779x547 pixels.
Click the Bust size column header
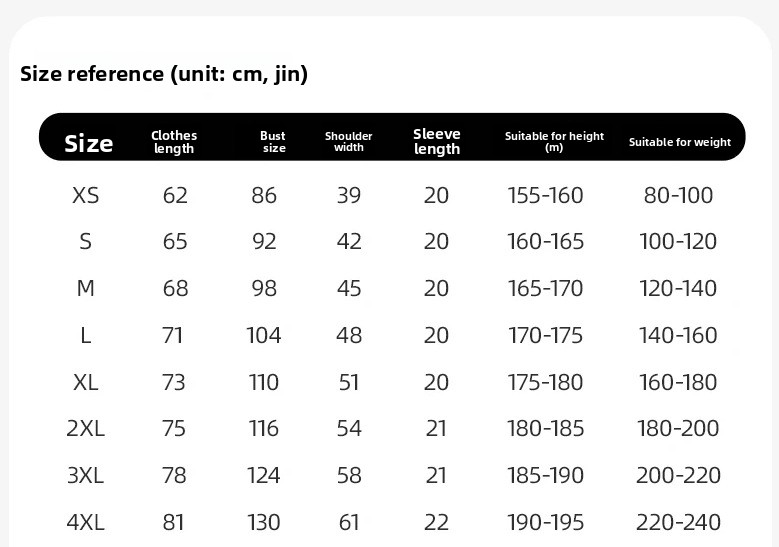273,142
